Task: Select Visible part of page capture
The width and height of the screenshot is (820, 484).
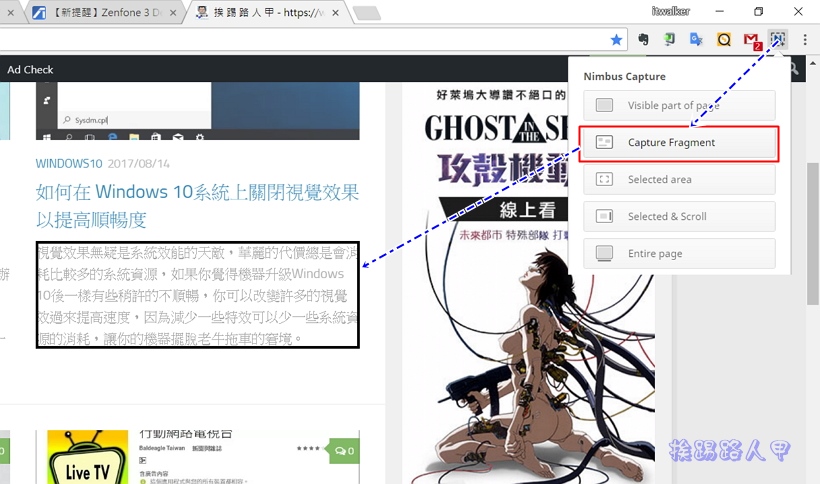Action: [x=679, y=105]
